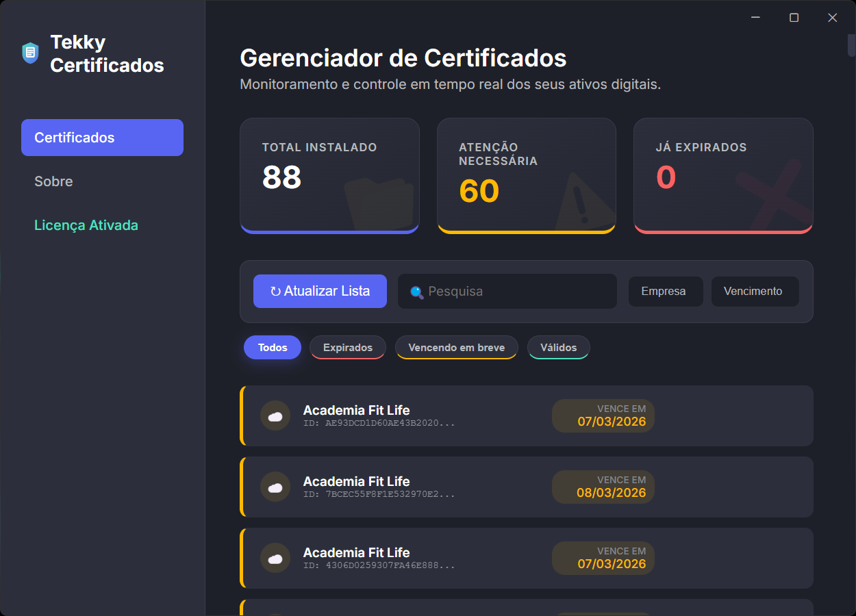Screen dimensions: 856x616
Task: Filter list by Expirados
Action: (348, 348)
